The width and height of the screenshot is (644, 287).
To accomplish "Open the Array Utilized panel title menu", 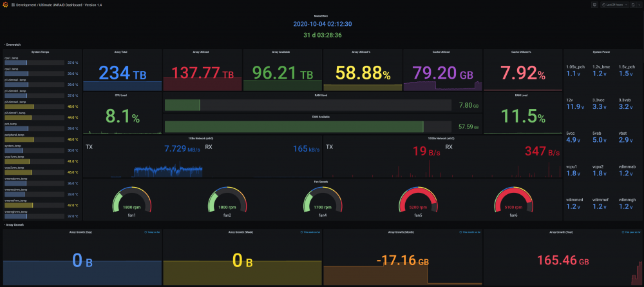I will (202, 52).
